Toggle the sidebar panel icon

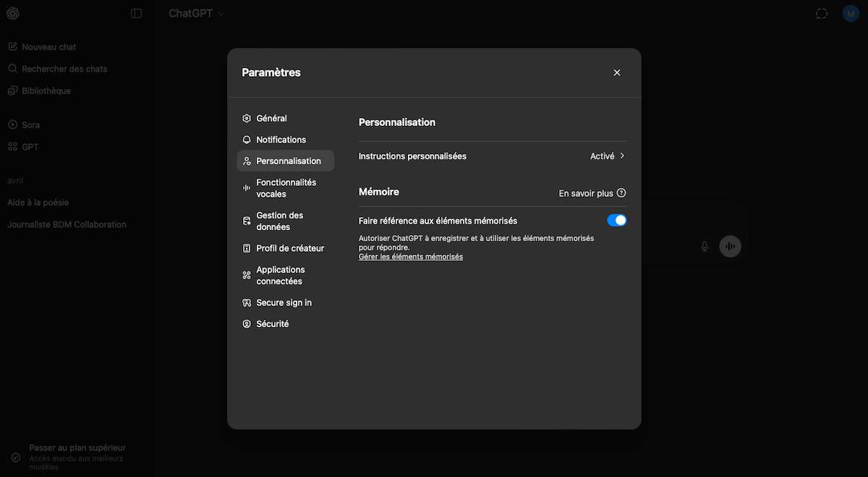pyautogui.click(x=137, y=13)
